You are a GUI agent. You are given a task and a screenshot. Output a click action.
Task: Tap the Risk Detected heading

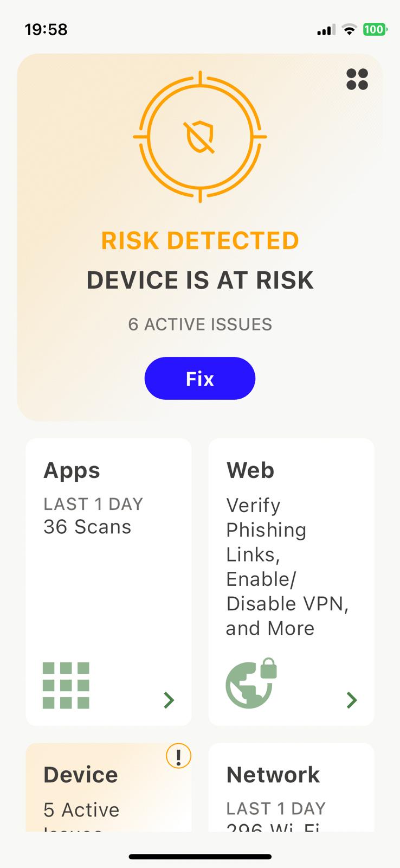[200, 241]
